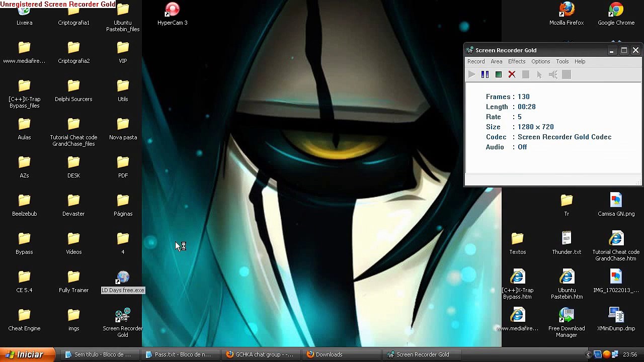Select the Screen Recorder Gold desktop shortcut
Image resolution: width=644 pixels, height=362 pixels.
(123, 323)
